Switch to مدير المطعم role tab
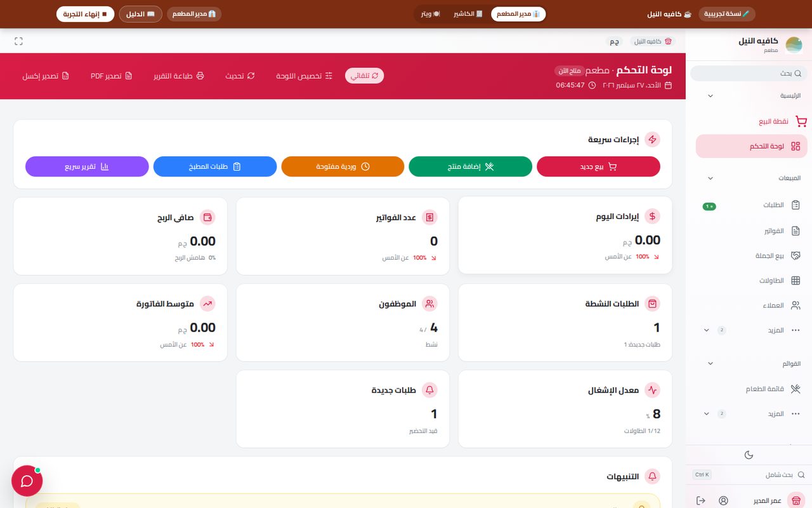 (518, 14)
